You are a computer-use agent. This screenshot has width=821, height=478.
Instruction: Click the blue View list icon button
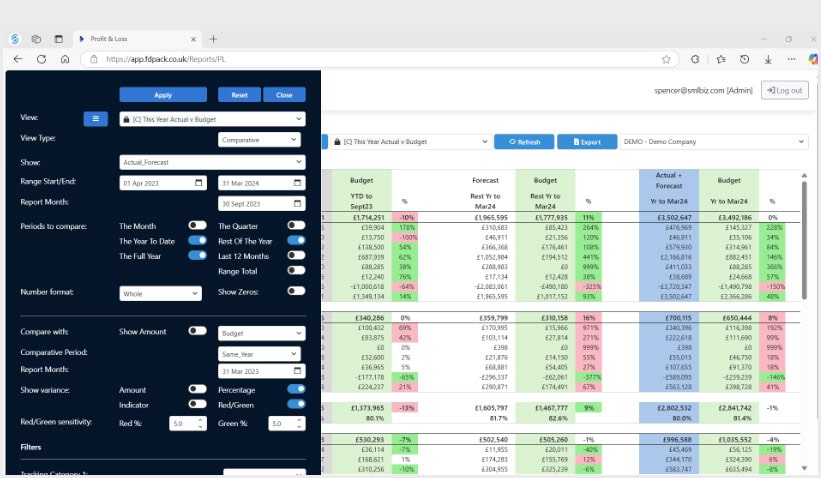click(x=96, y=119)
